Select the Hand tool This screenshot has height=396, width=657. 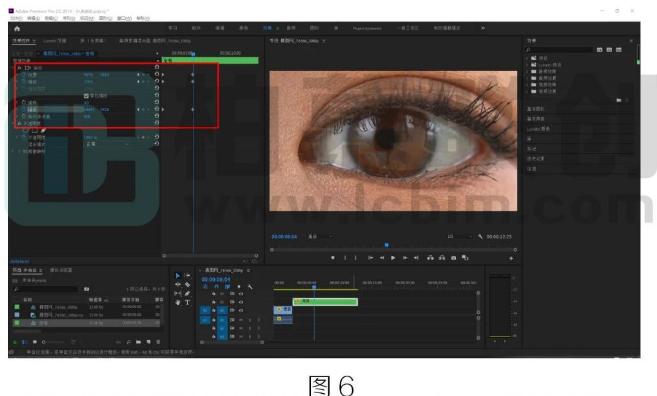(x=178, y=303)
